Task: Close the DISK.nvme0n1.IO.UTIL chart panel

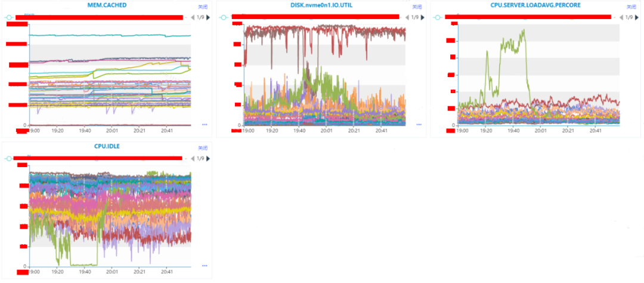Action: point(417,7)
